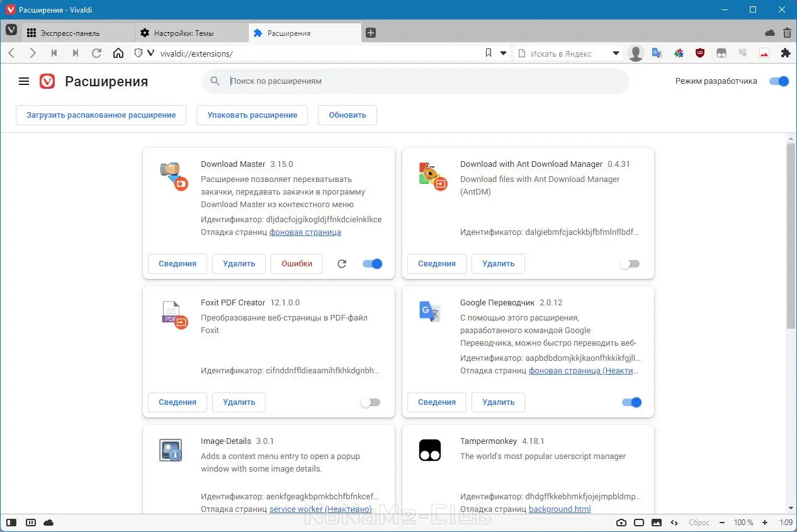This screenshot has width=797, height=532.
Task: Select the Расширения tab
Action: tap(305, 33)
